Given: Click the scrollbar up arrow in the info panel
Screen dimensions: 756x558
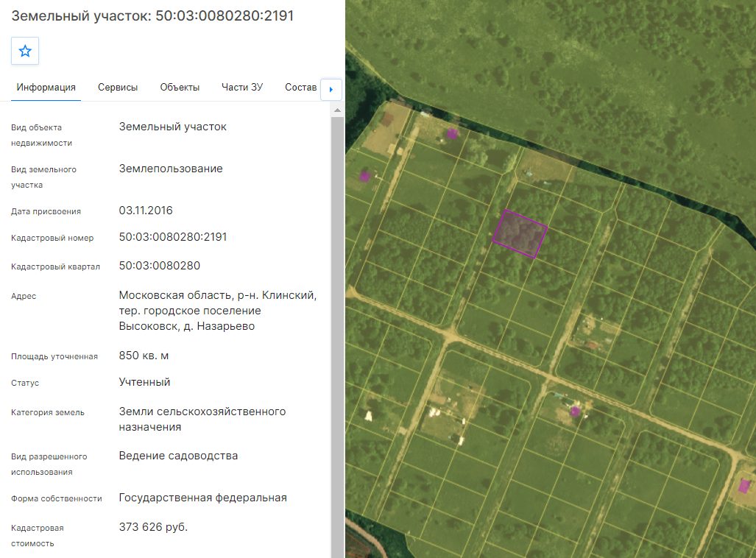Looking at the screenshot, I should point(337,110).
